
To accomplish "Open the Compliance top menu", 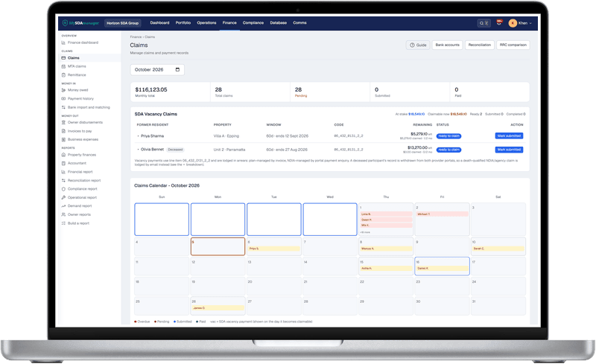I will pos(253,23).
